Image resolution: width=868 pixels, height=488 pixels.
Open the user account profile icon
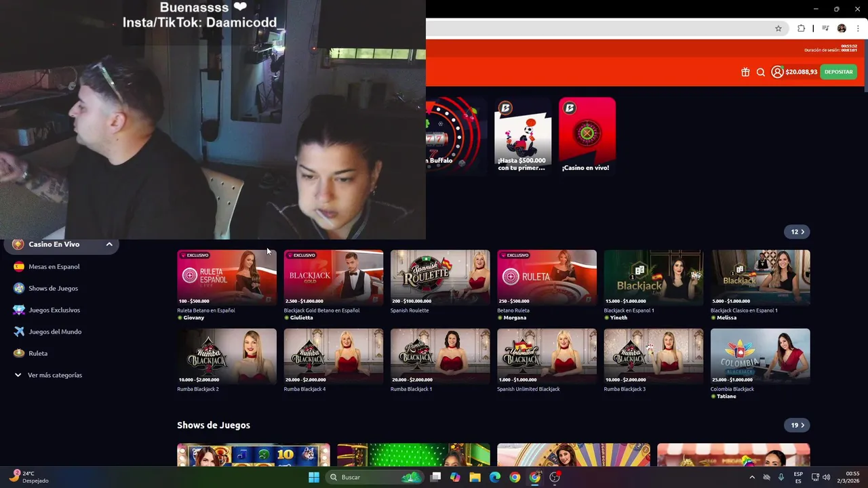777,72
